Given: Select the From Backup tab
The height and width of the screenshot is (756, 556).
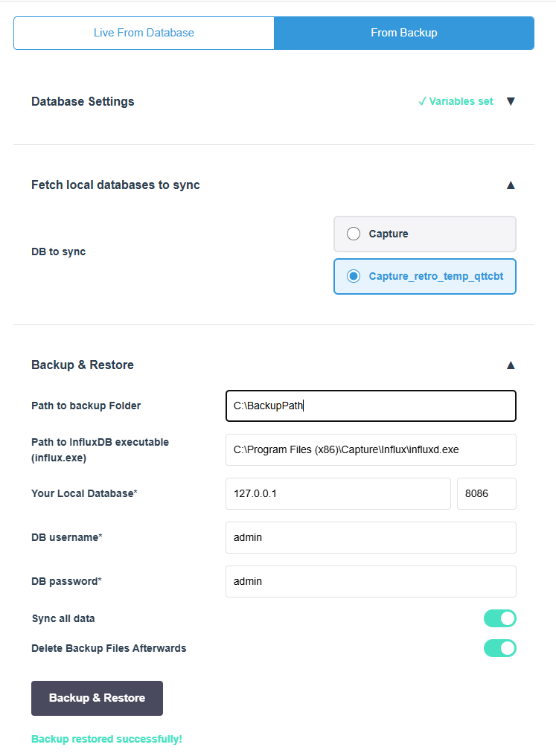Looking at the screenshot, I should click(403, 33).
